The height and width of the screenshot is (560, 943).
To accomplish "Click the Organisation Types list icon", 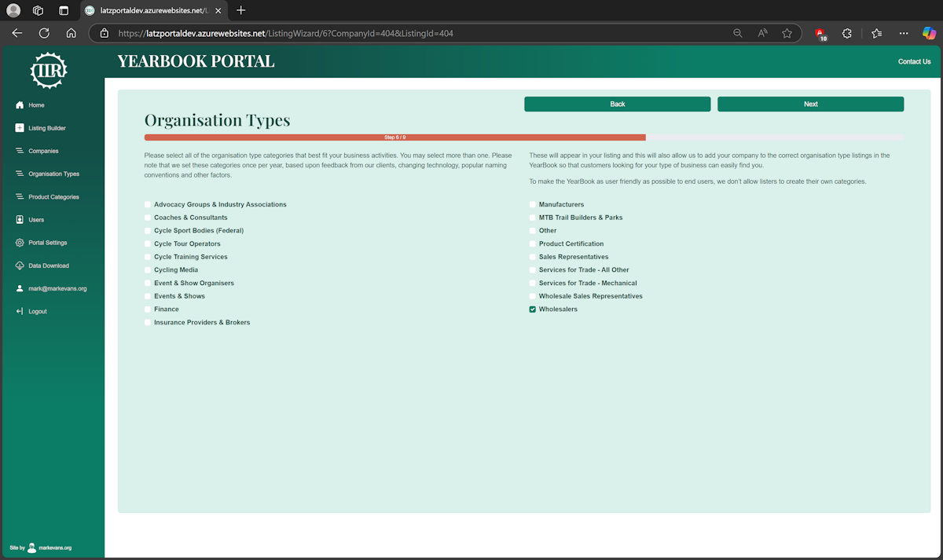I will [x=20, y=174].
